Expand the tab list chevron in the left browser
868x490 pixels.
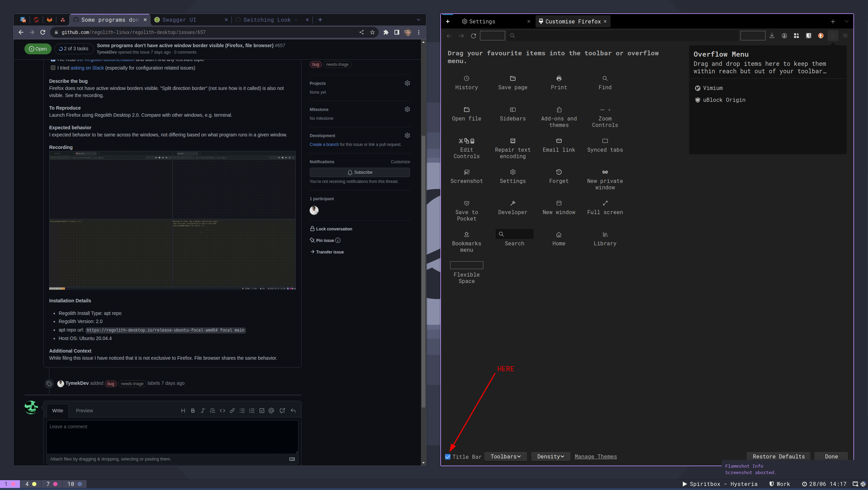click(418, 20)
